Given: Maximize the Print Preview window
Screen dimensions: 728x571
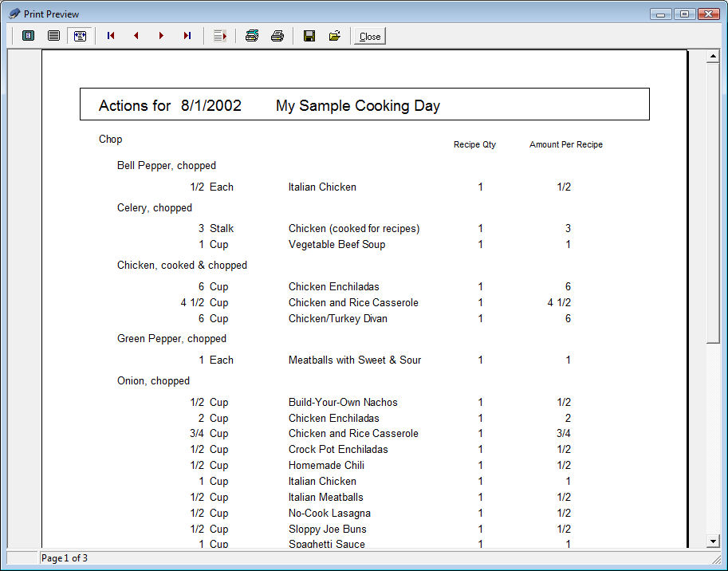Looking at the screenshot, I should (x=684, y=14).
